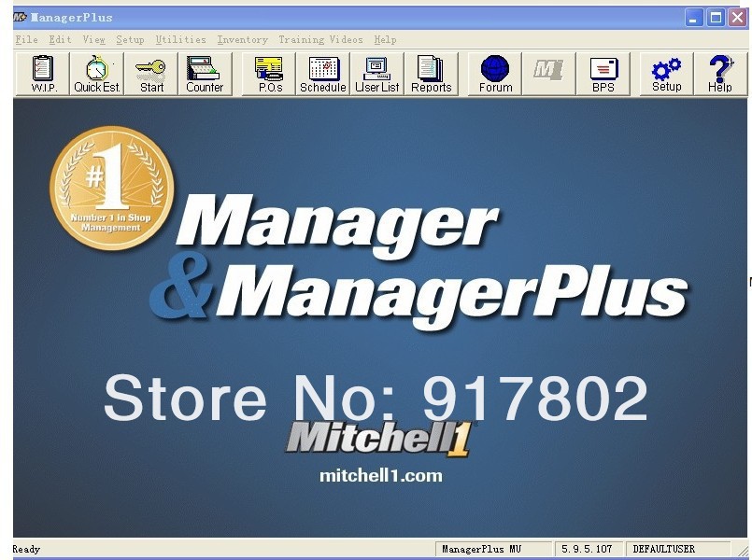Open the P.O.s purchase orders
The image size is (752, 560).
269,74
